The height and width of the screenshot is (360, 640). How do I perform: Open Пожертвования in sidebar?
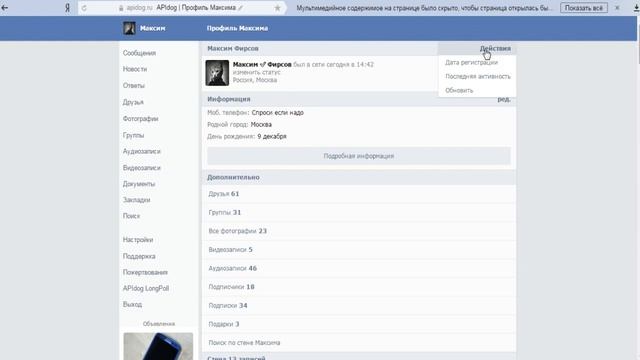pos(145,272)
